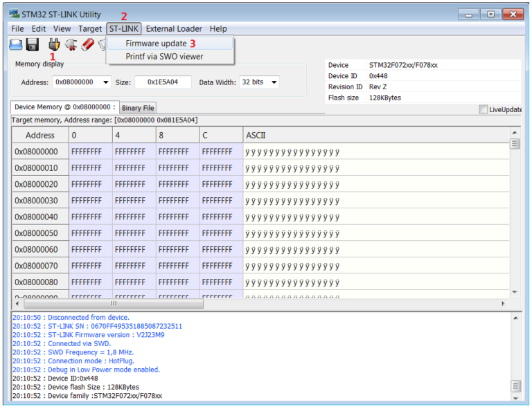This screenshot has width=532, height=409.
Task: Select address row 0x08000010
Action: [40, 167]
